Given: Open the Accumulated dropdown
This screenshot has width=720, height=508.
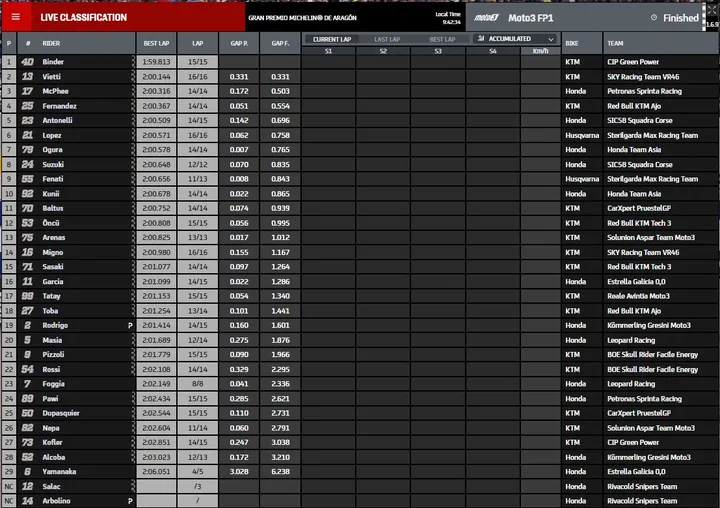Looking at the screenshot, I should coord(516,39).
